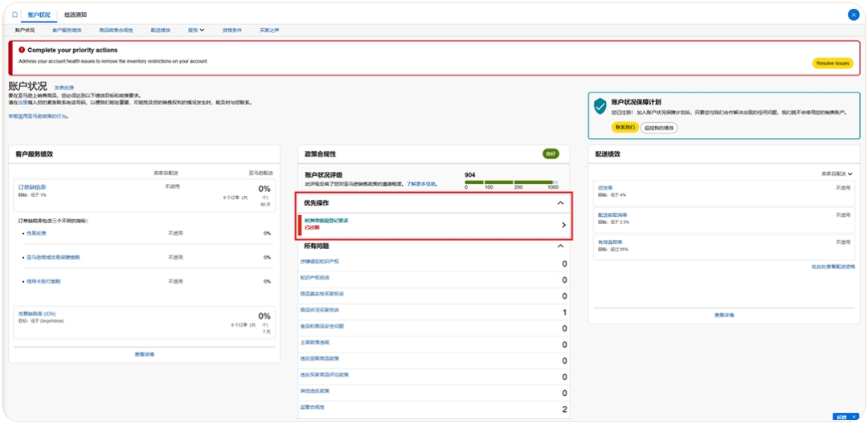The height and width of the screenshot is (424, 868).
Task: Open 有效追踪率 metric link
Action: pyautogui.click(x=610, y=243)
